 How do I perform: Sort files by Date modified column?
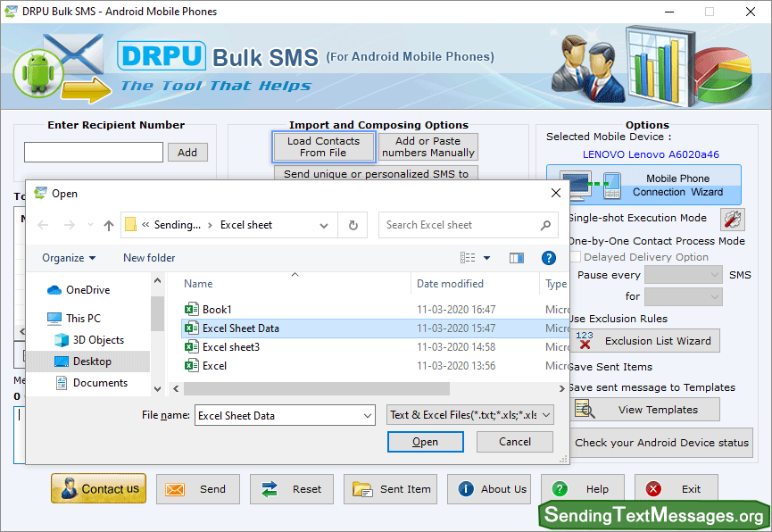[x=450, y=284]
